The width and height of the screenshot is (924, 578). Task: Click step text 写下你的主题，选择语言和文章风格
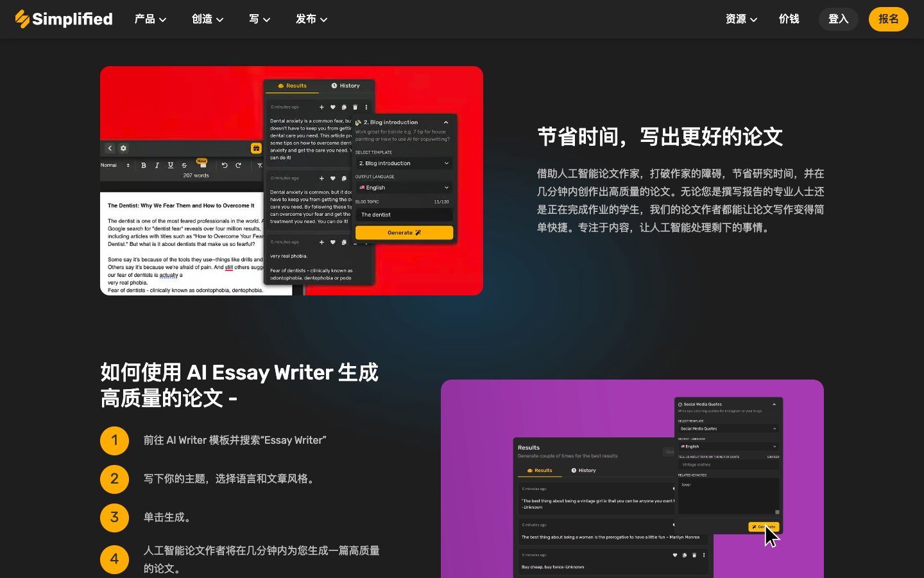click(231, 479)
